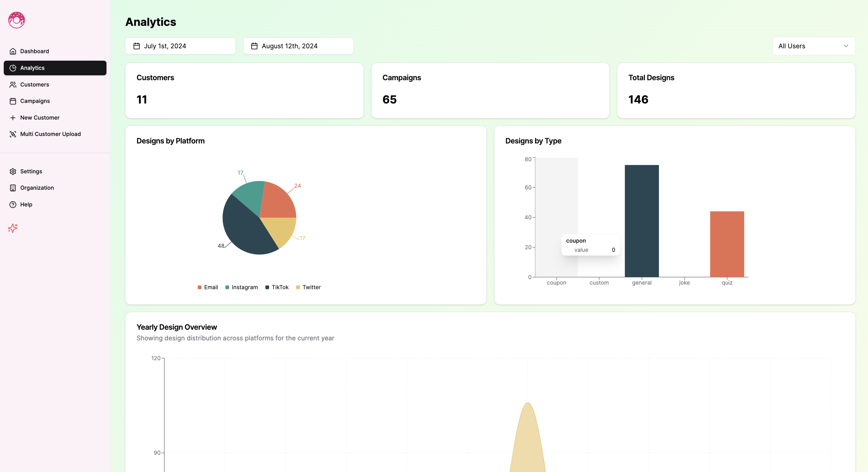Click the Customers people icon
The image size is (868, 472).
13,85
